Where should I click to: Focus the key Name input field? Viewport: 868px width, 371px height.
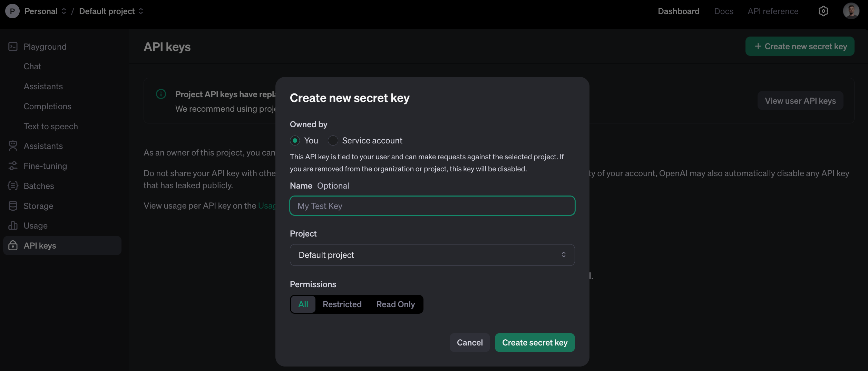pos(432,206)
